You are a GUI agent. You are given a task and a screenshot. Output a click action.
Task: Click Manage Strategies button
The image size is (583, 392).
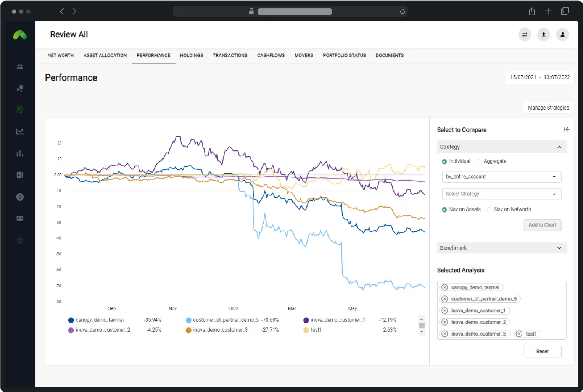(548, 108)
